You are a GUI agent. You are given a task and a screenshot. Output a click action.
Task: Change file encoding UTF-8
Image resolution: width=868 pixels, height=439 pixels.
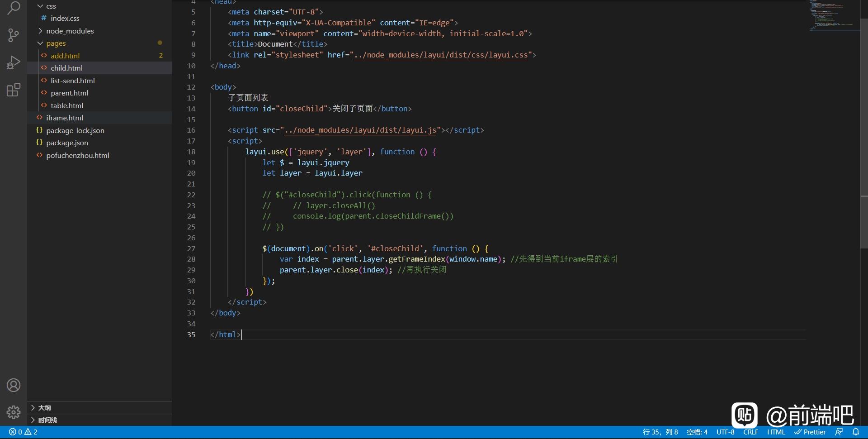(725, 432)
